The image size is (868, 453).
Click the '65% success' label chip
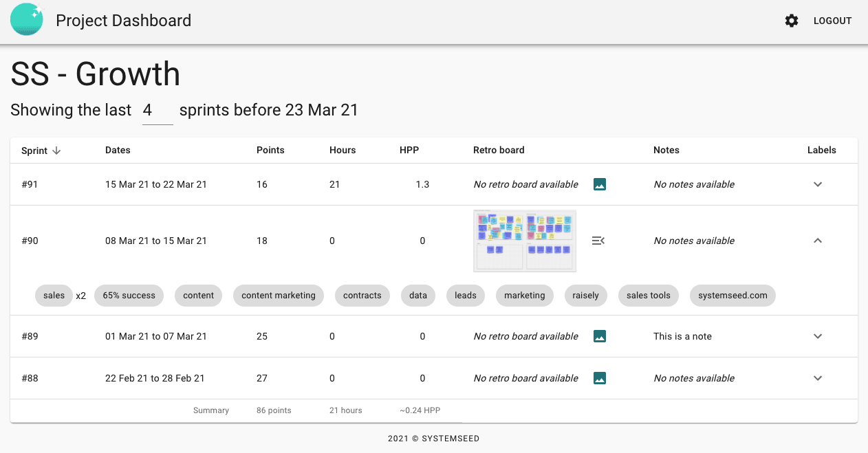tap(129, 296)
